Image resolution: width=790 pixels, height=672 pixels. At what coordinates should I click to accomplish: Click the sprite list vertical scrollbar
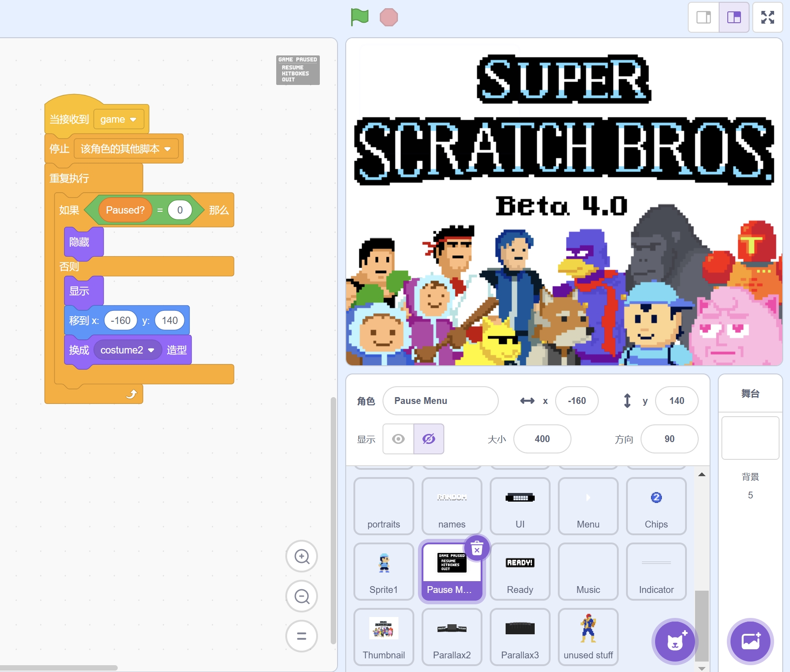pyautogui.click(x=702, y=625)
